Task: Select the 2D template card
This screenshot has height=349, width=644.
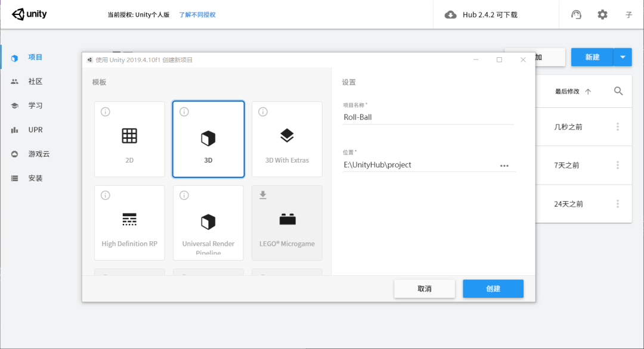Action: (129, 139)
